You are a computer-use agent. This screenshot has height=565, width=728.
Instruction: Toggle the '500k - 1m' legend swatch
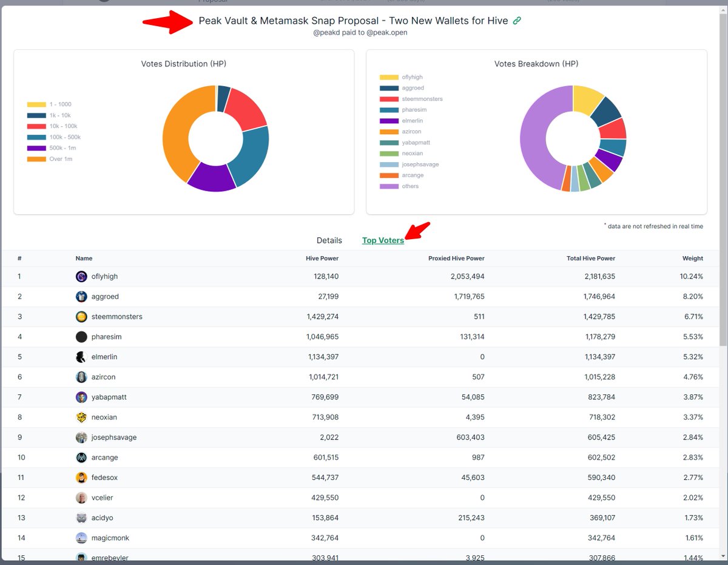click(x=36, y=148)
